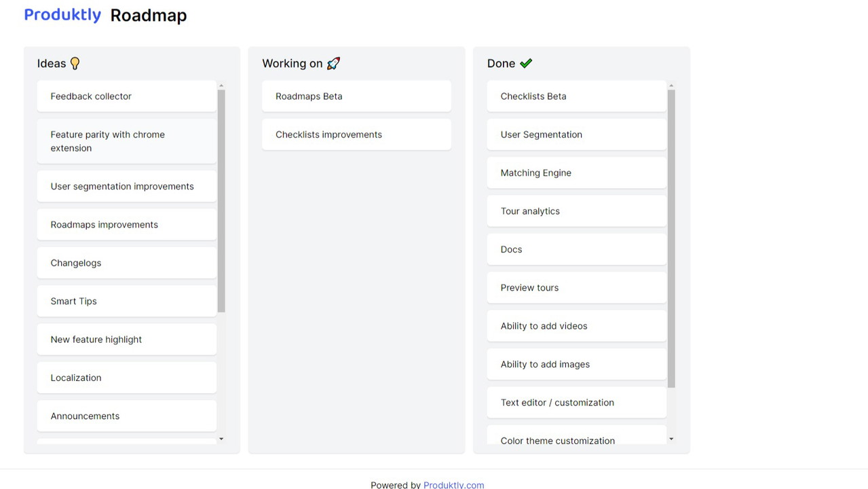Screen dimensions: 868x489
Task: Click the rocket icon beside Working on
Action: [333, 63]
